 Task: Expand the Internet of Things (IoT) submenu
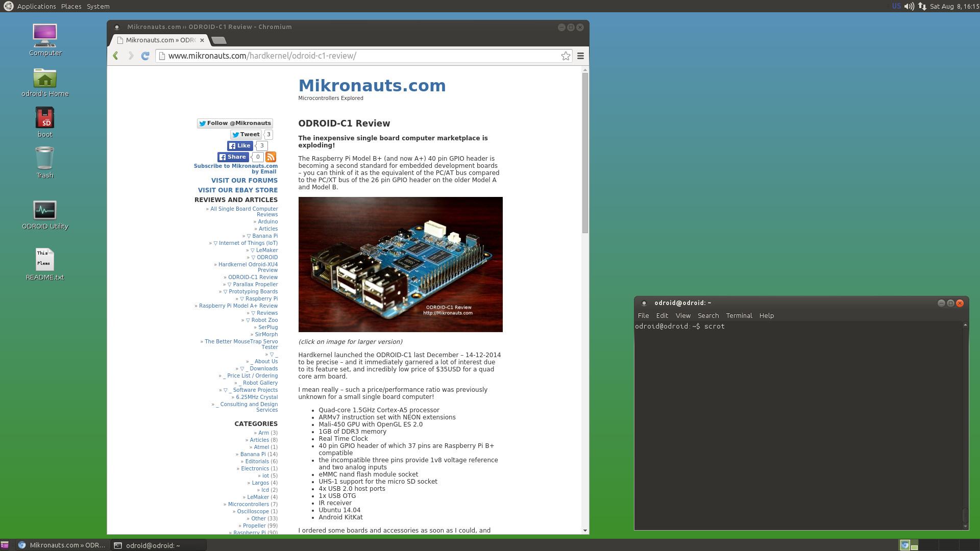tap(246, 243)
